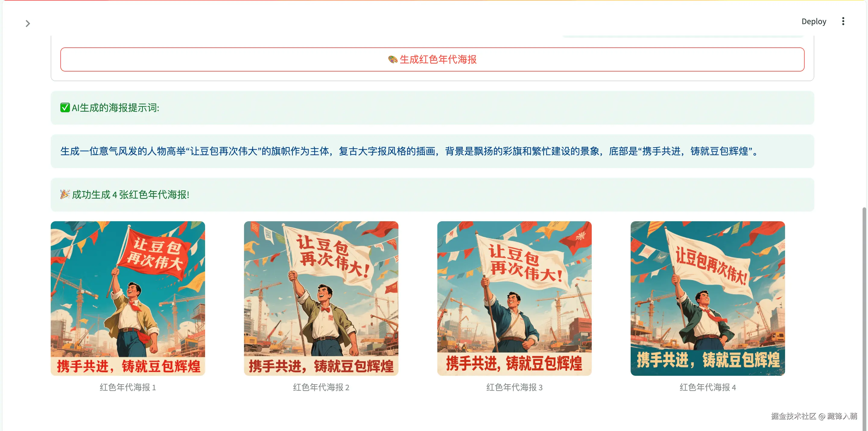Click caption 红色年代海报 1
This screenshot has width=868, height=431.
[128, 387]
